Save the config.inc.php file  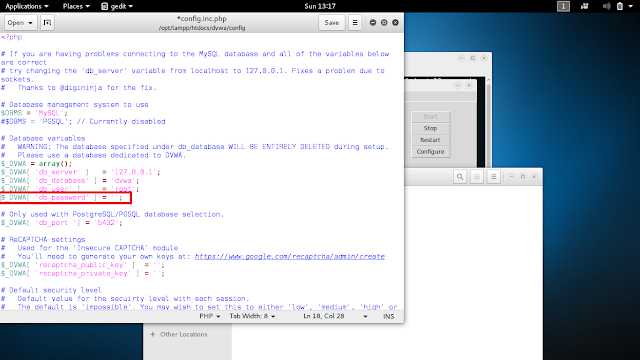331,22
